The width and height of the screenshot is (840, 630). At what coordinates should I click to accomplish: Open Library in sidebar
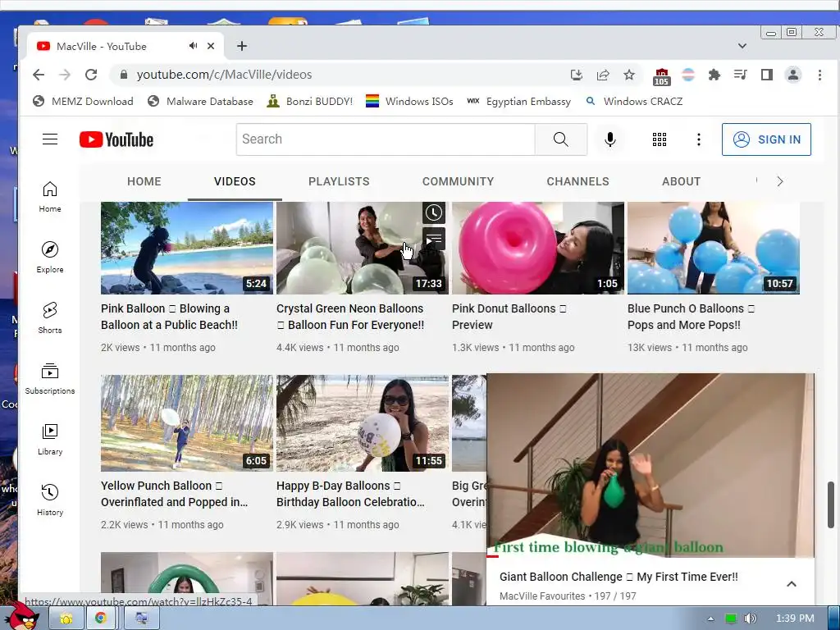coord(50,440)
